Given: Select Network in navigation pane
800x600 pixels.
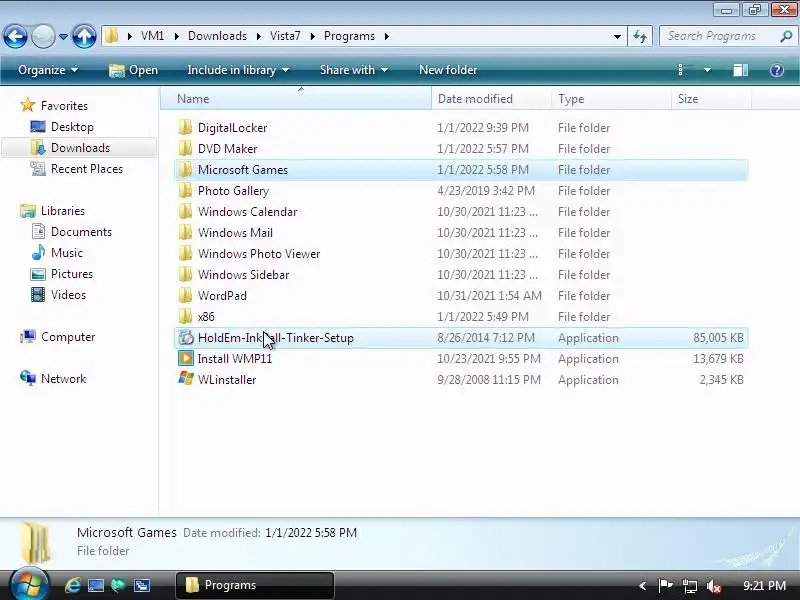Looking at the screenshot, I should [x=63, y=379].
